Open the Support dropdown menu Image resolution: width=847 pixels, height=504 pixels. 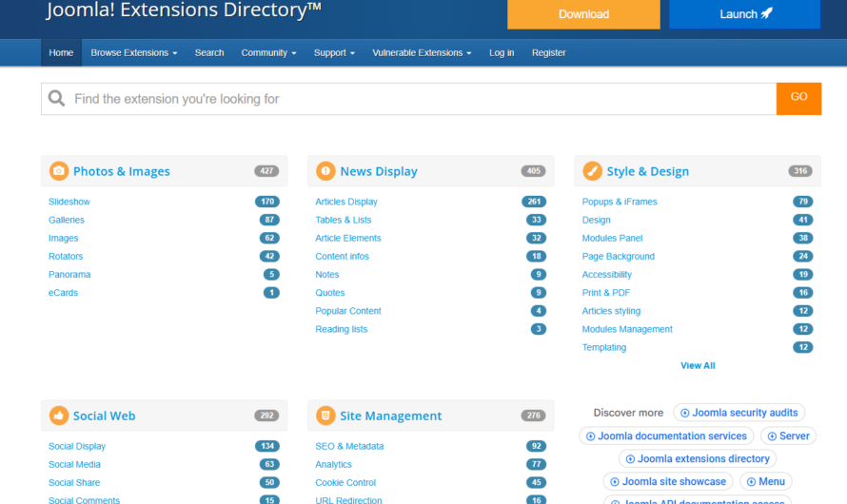click(x=334, y=53)
